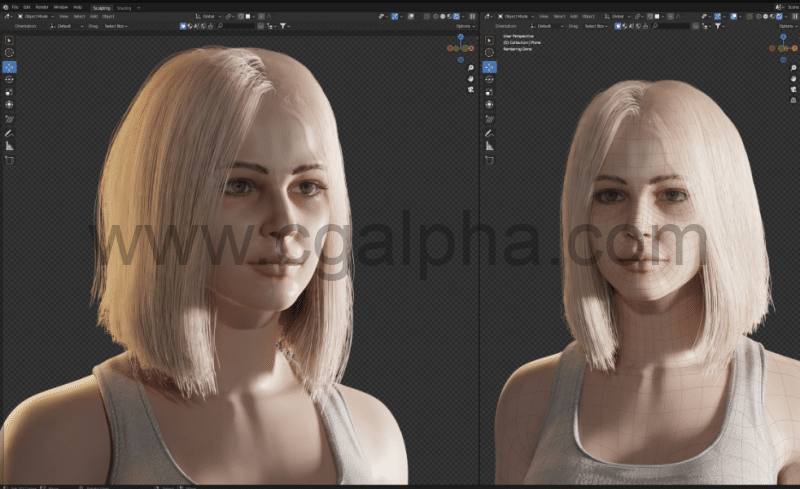Select the Annotate tool in right viewport
800x489 pixels.
click(x=489, y=134)
